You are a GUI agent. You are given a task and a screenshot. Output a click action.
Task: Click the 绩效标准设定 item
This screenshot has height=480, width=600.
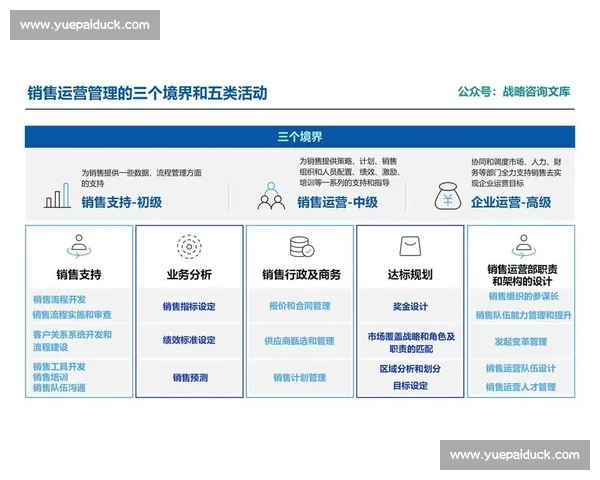(x=189, y=341)
